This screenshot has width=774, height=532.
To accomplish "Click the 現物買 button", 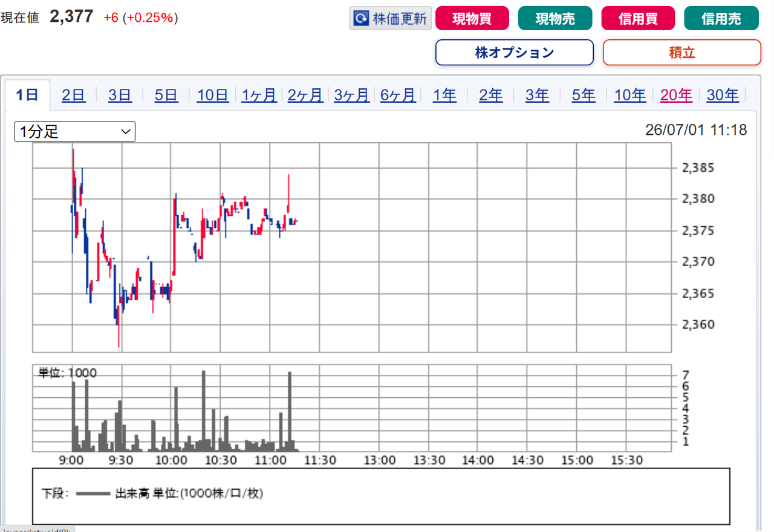I will point(472,19).
